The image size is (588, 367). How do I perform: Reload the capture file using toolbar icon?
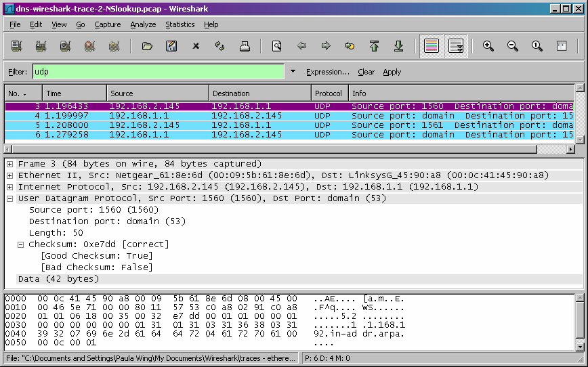click(220, 46)
